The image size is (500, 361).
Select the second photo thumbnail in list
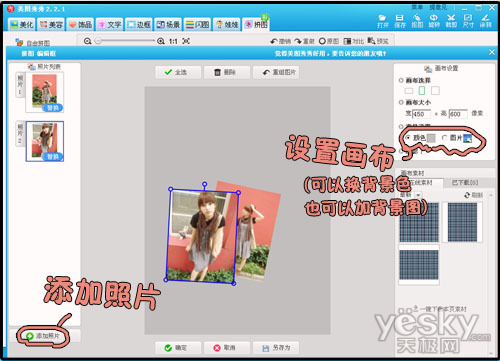tap(45, 141)
